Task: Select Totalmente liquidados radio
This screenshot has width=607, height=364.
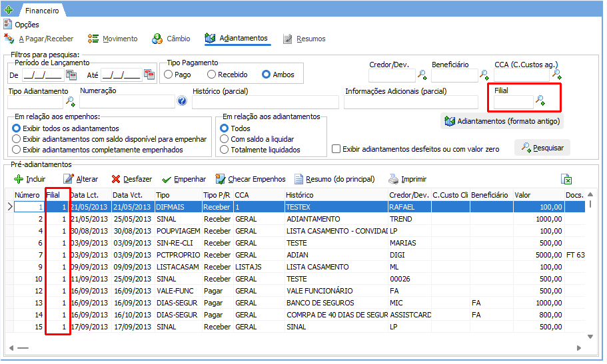Action: point(260,150)
